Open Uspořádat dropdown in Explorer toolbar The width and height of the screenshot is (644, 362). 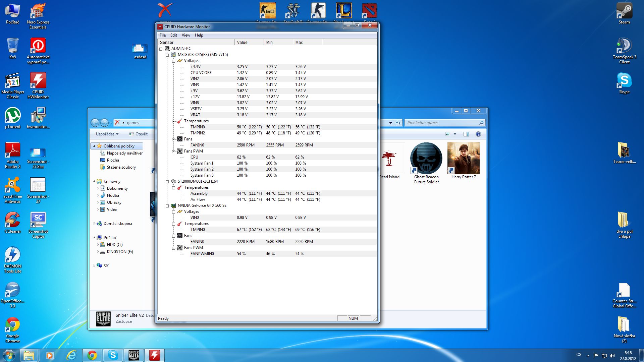click(x=107, y=134)
